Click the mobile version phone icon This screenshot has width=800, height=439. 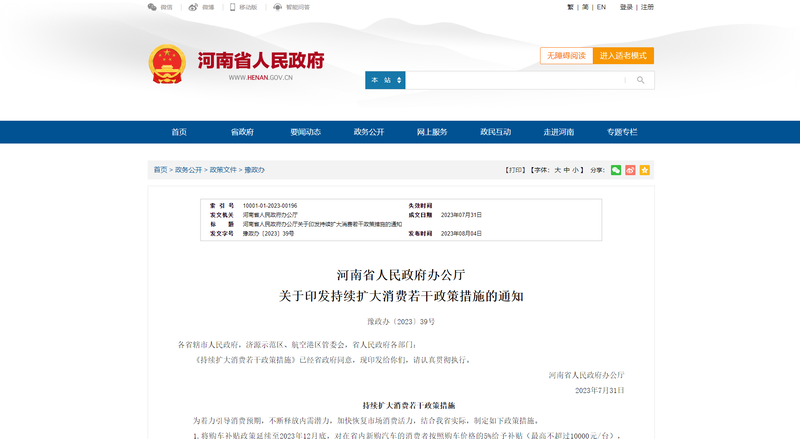[x=233, y=7]
